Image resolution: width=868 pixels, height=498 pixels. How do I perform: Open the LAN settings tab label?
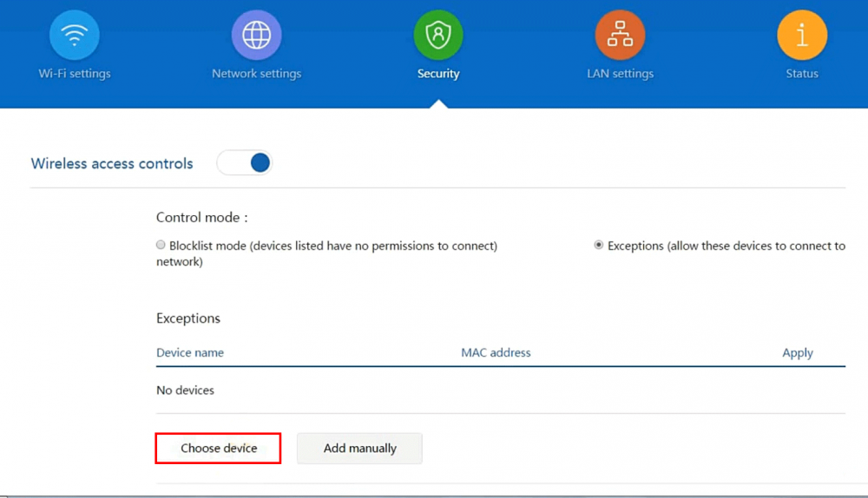click(x=620, y=74)
